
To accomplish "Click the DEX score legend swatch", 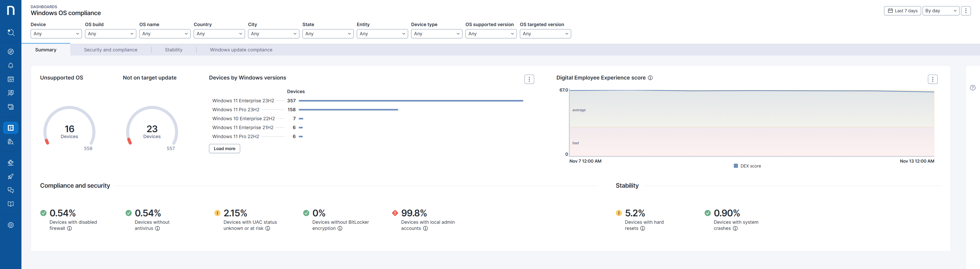I will click(x=736, y=166).
